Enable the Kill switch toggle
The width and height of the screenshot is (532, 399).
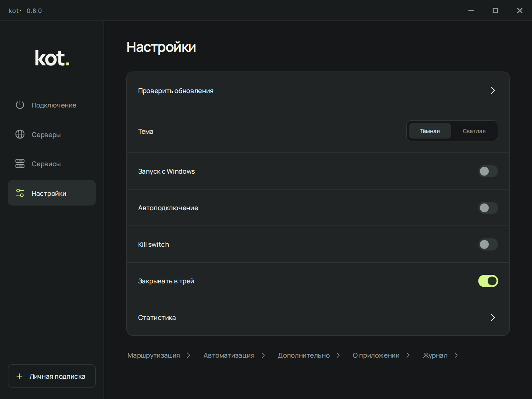[488, 244]
